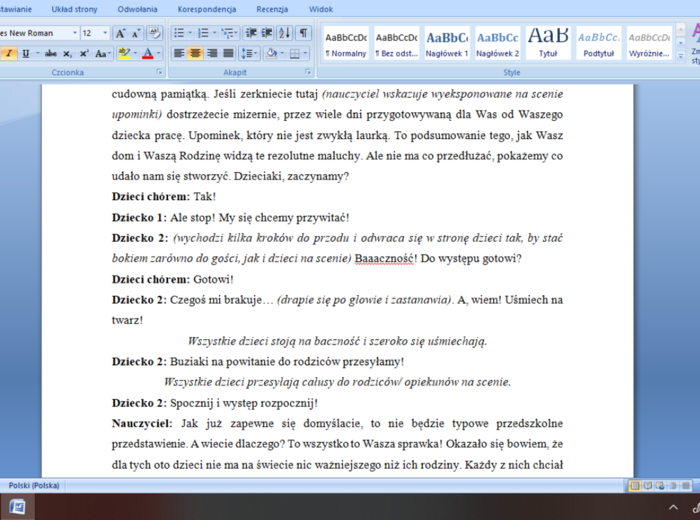Image resolution: width=700 pixels, height=520 pixels.
Task: Click the Grow Font icon
Action: click(121, 33)
